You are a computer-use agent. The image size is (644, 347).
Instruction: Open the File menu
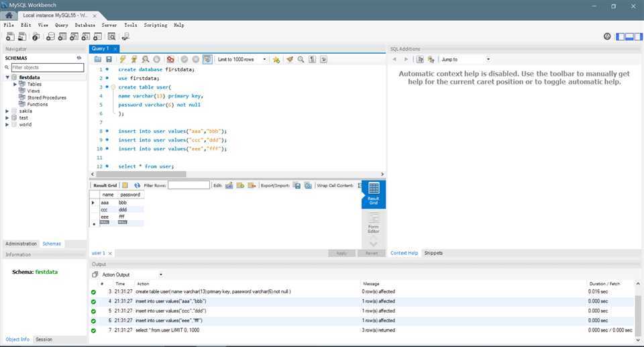coord(9,25)
